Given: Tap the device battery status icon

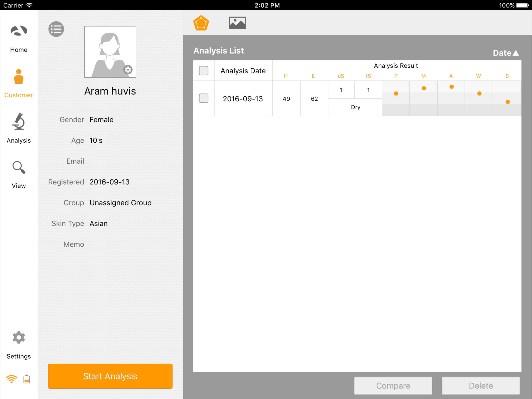Looking at the screenshot, I should coord(26,379).
